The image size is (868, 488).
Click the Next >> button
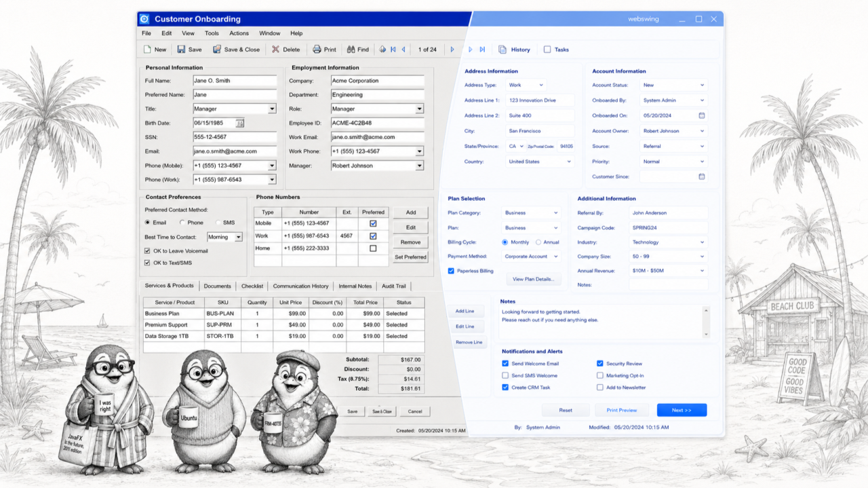click(x=682, y=410)
